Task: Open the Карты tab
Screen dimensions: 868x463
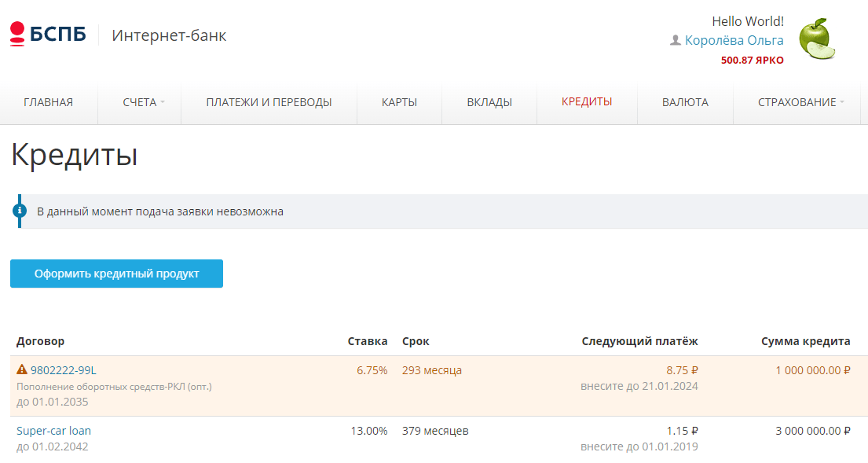Action: click(399, 102)
